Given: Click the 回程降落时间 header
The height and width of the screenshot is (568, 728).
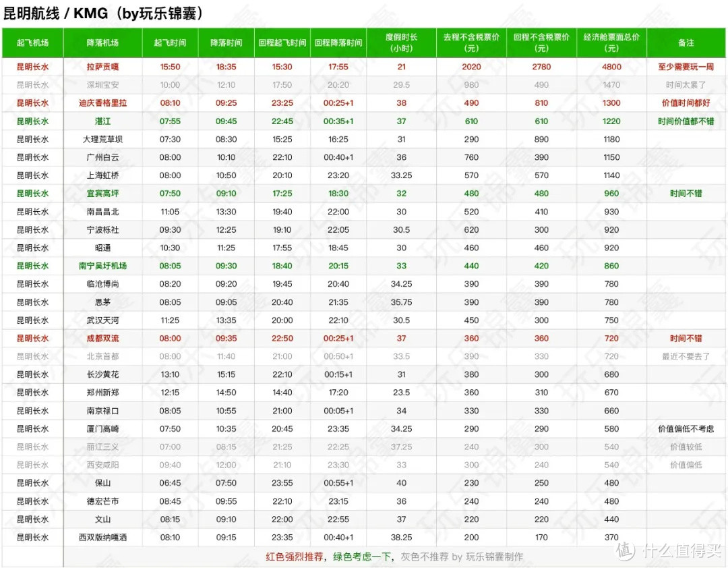Looking at the screenshot, I should point(338,42).
